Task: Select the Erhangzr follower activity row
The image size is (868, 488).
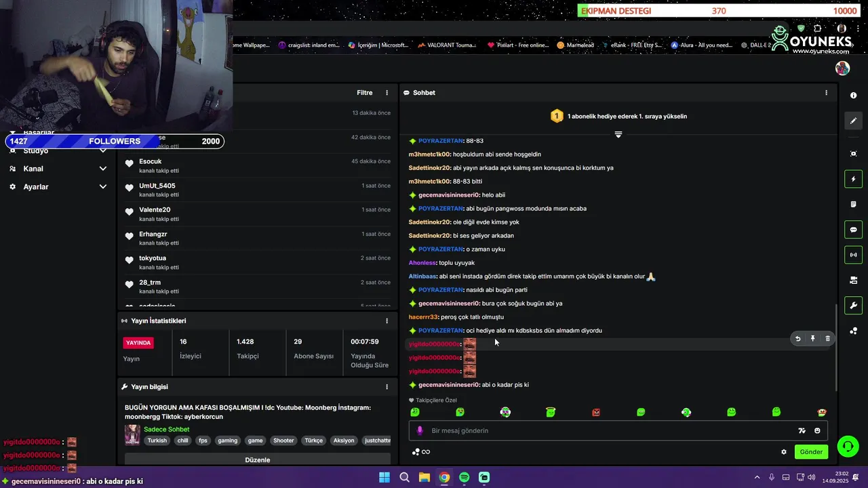Action: coord(258,238)
